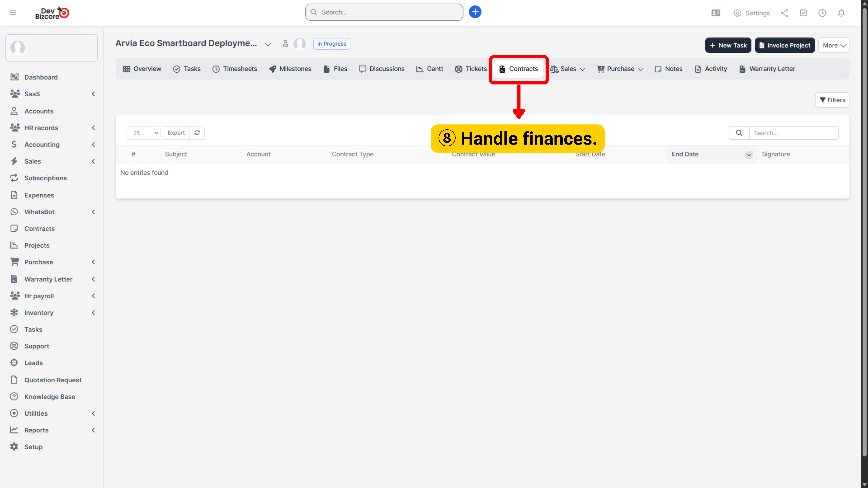This screenshot has width=868, height=488.
Task: Click the New Task button
Action: tap(728, 45)
